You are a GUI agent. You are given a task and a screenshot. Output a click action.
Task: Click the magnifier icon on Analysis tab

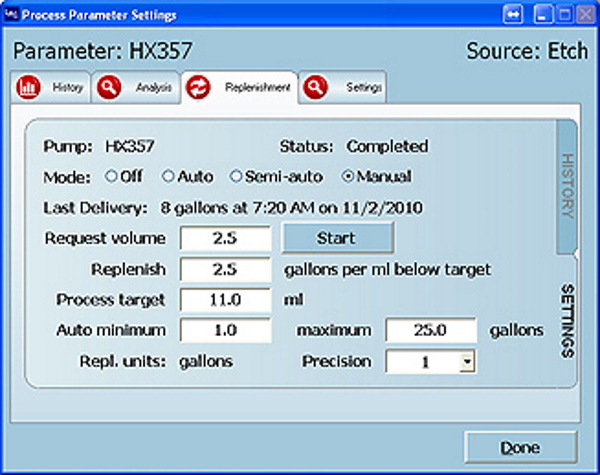tap(109, 87)
